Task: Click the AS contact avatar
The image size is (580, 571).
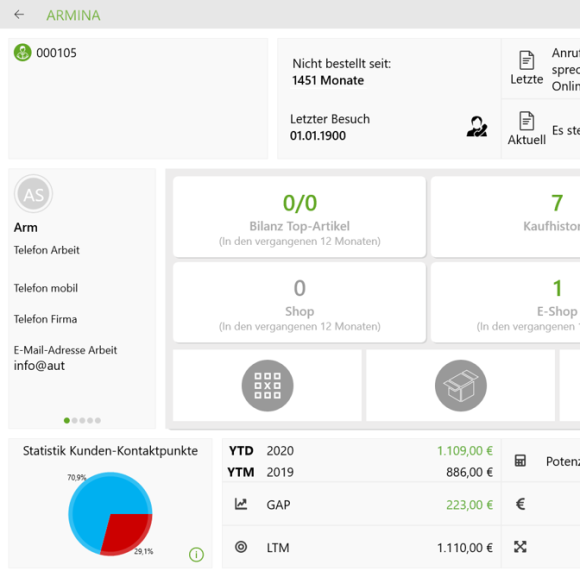Action: [x=33, y=194]
